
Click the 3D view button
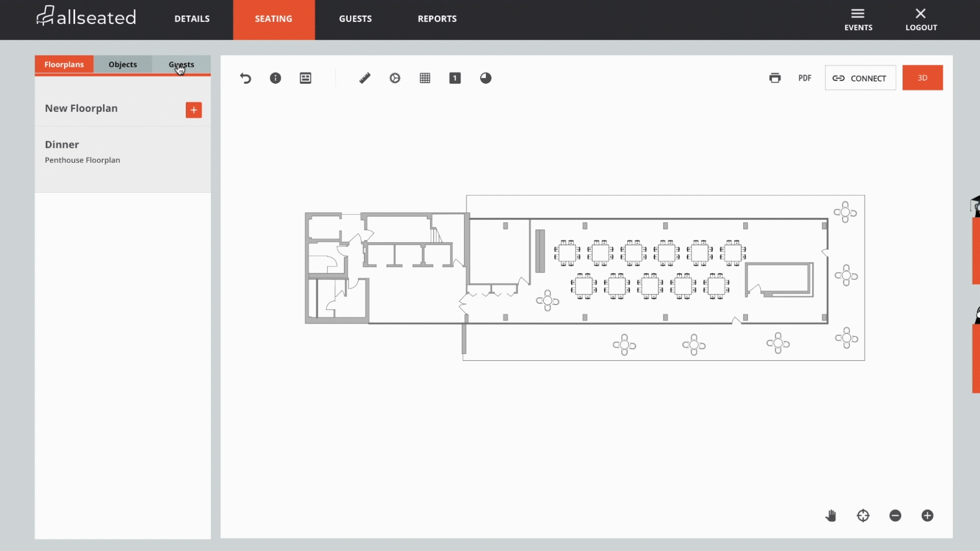pyautogui.click(x=922, y=78)
